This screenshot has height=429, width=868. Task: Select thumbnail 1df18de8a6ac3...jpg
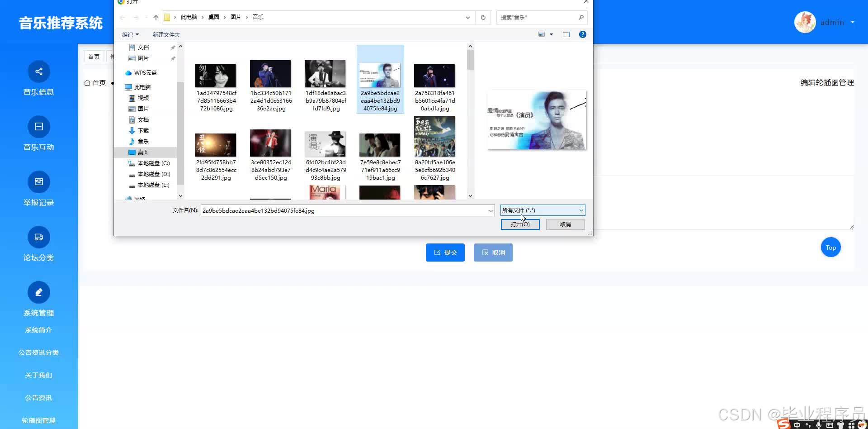coord(325,74)
